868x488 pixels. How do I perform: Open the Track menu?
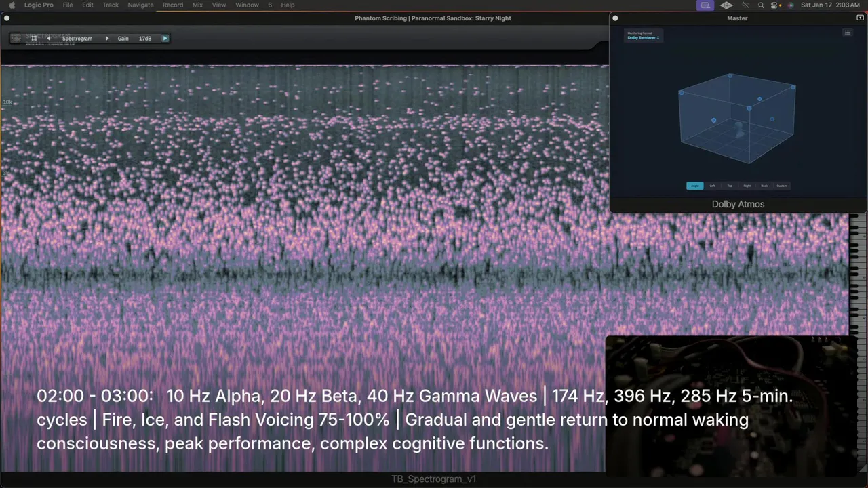coord(111,5)
